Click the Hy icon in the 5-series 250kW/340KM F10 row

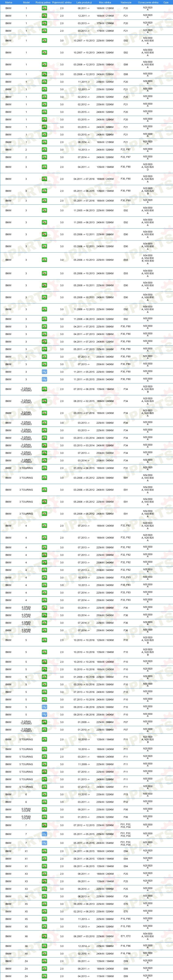coord(44,714)
